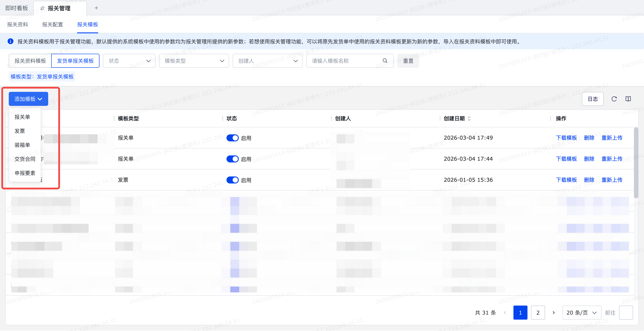644x331 pixels.
Task: Go to next page with right arrow
Action: pyautogui.click(x=554, y=313)
